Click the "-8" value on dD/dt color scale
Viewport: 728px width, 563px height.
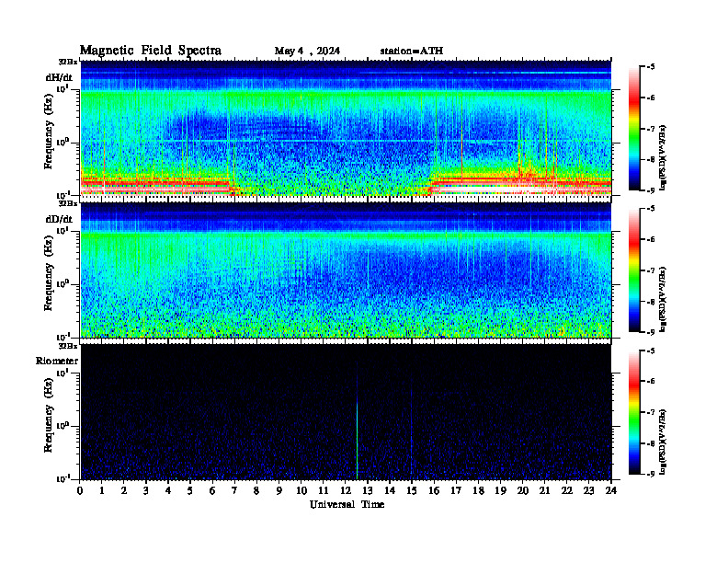pos(650,302)
